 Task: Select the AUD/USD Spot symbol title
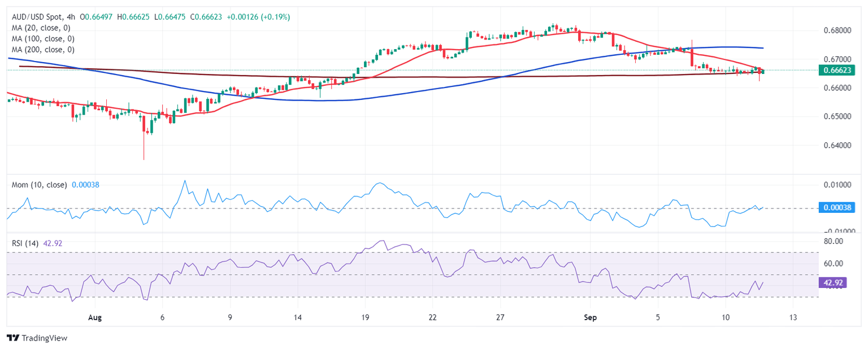coord(40,17)
